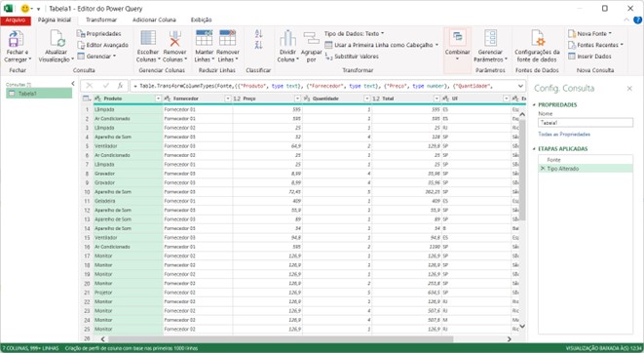Click the Dividir Coluna icon

pos(287,39)
